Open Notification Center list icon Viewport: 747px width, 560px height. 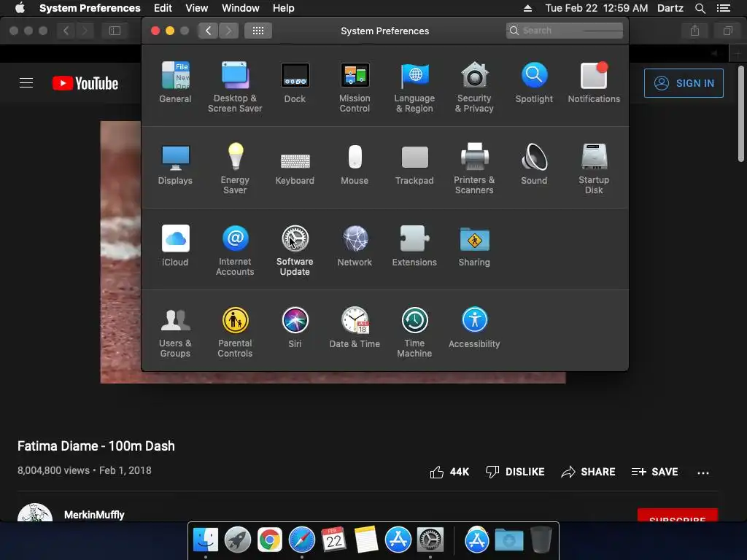tap(724, 8)
